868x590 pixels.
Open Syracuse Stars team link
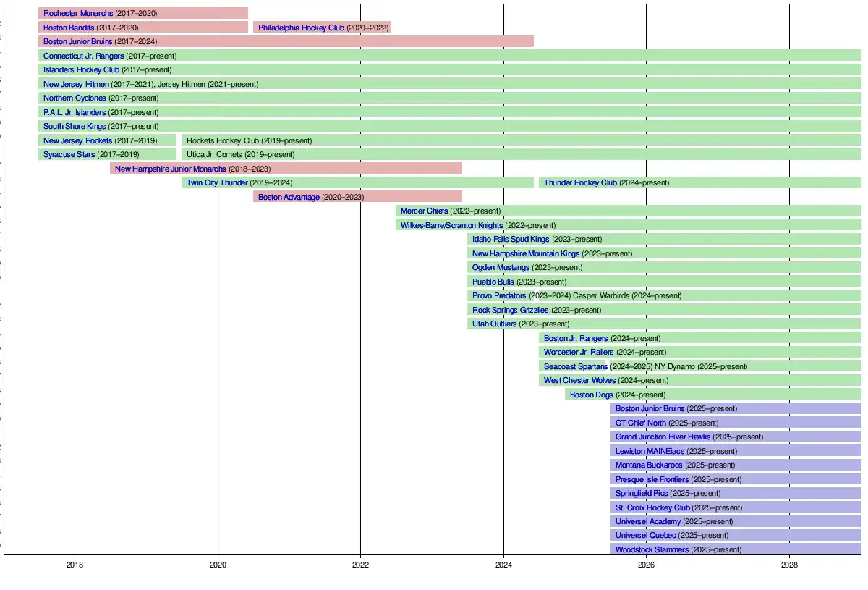(69, 154)
